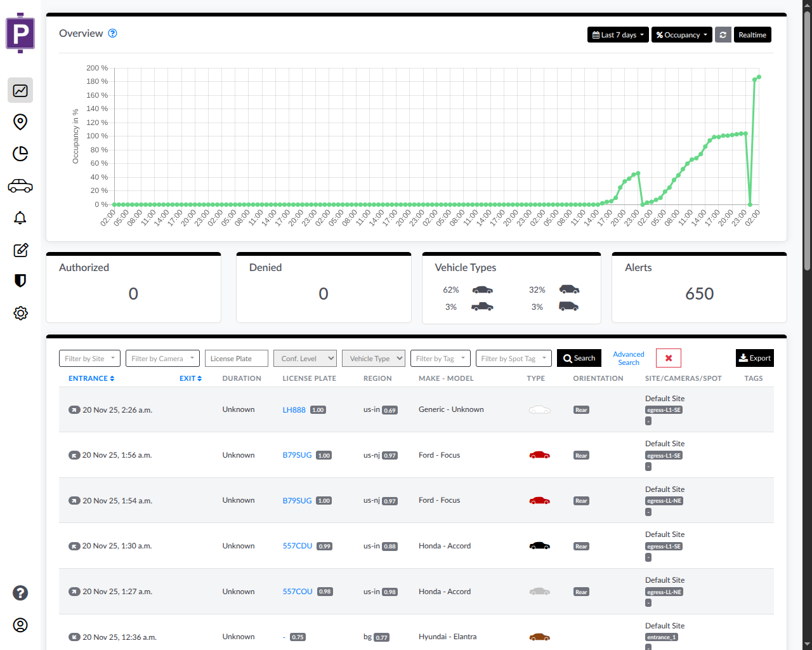The image size is (812, 650).
Task: Toggle Realtime mode for the overview
Action: click(752, 34)
